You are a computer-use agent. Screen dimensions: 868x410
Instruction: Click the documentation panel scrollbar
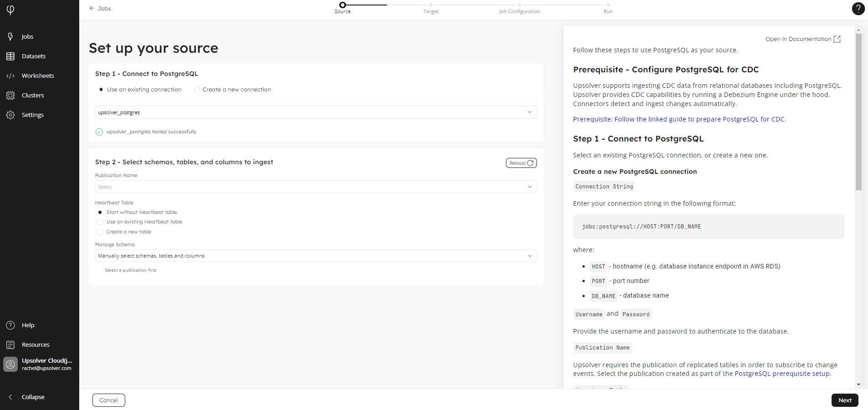tap(858, 111)
